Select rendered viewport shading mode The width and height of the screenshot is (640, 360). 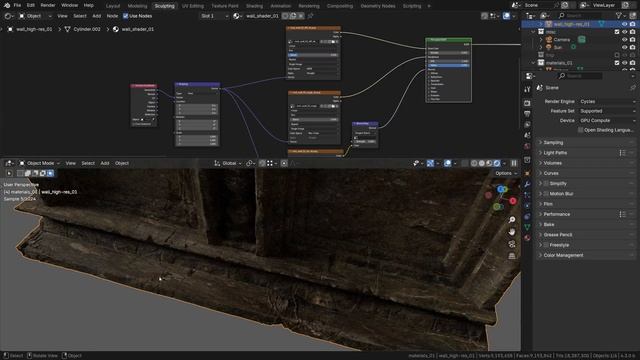497,163
